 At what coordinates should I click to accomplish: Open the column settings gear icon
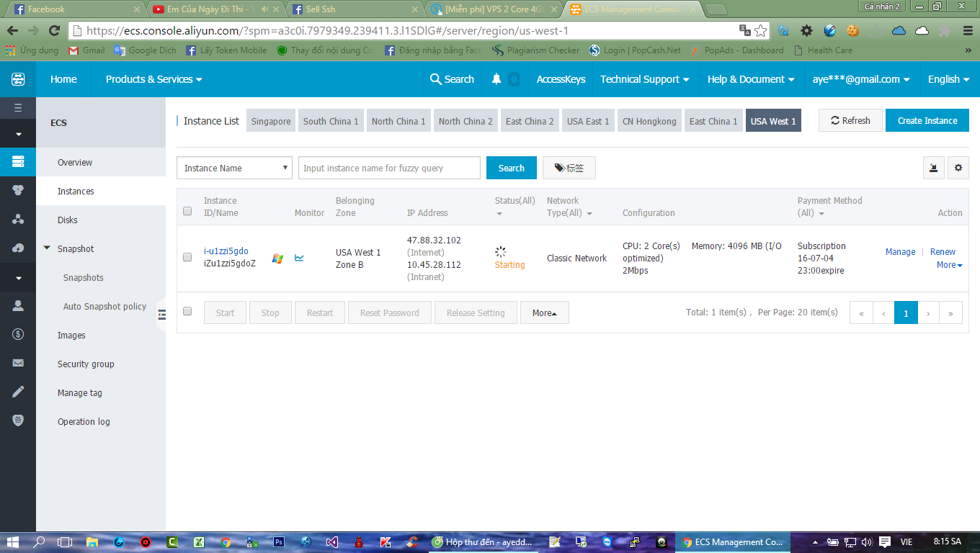[958, 168]
